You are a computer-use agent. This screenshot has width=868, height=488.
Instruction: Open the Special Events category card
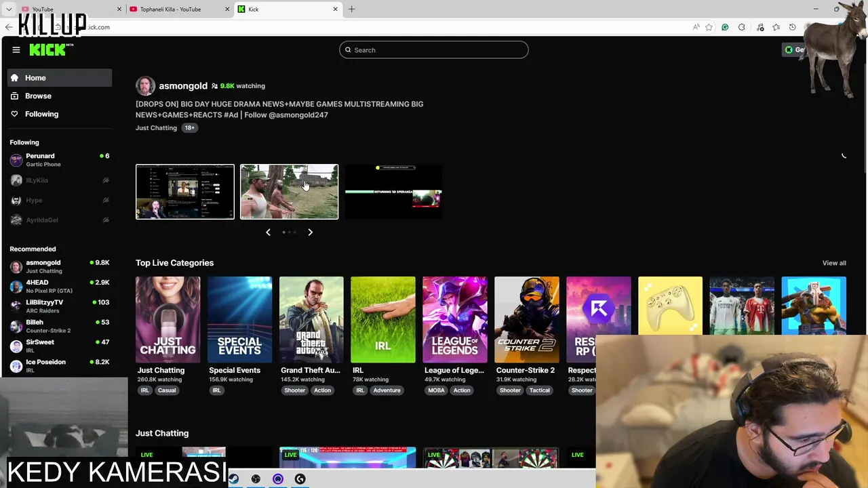pos(239,320)
